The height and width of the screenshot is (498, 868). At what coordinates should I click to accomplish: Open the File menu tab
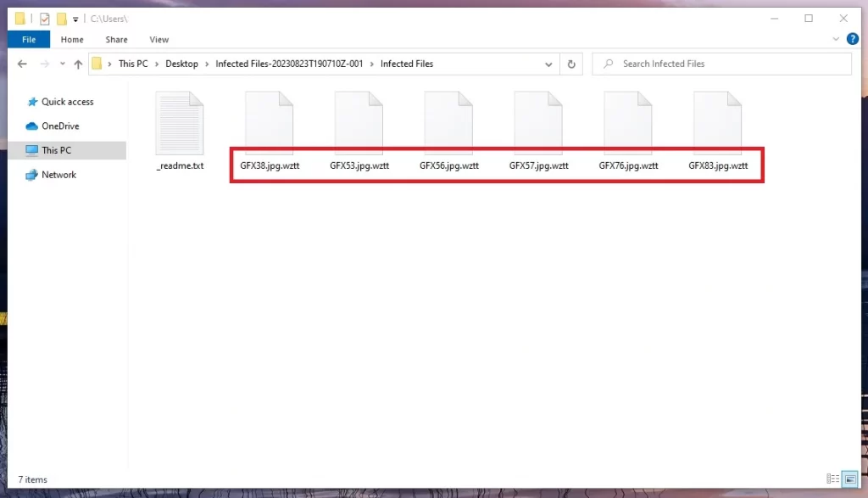[29, 39]
